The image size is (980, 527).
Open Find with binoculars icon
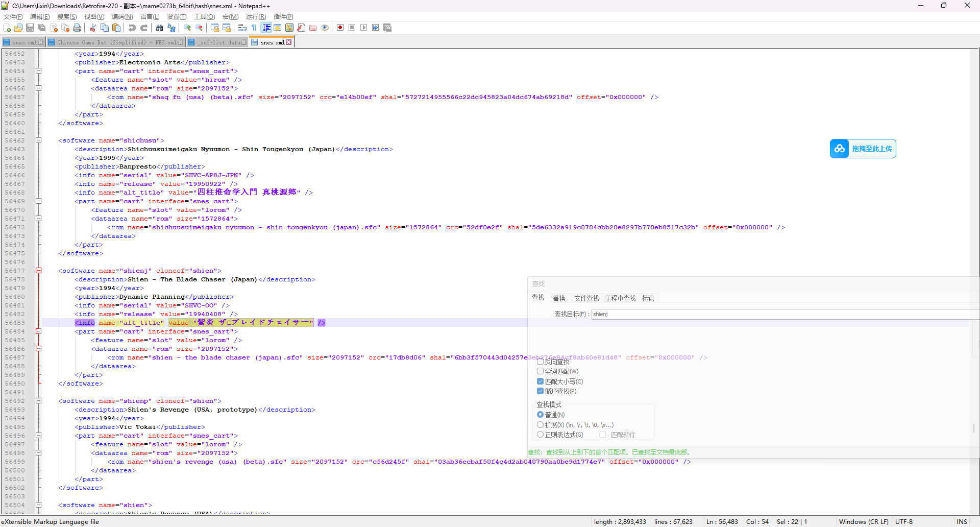(160, 28)
